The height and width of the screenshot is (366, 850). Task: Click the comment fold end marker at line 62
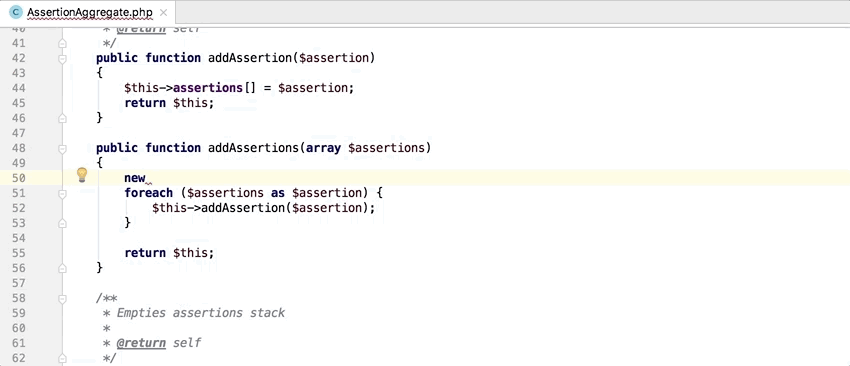pyautogui.click(x=62, y=358)
